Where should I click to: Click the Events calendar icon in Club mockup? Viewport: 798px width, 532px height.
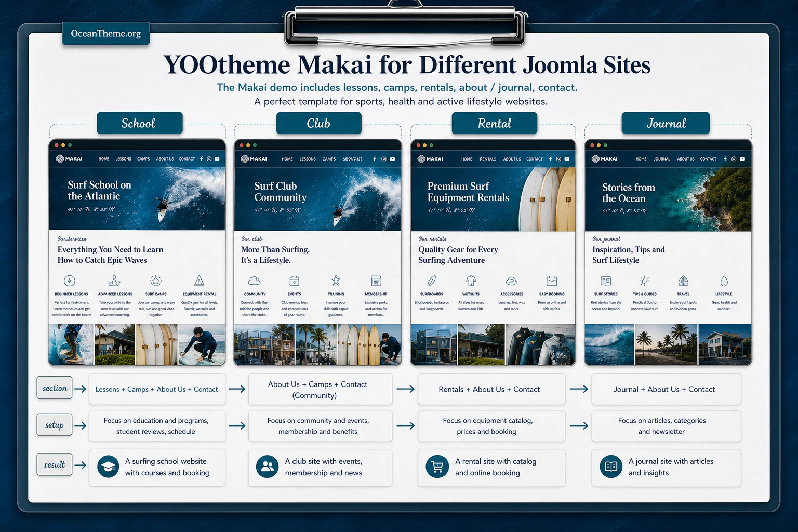[x=294, y=281]
